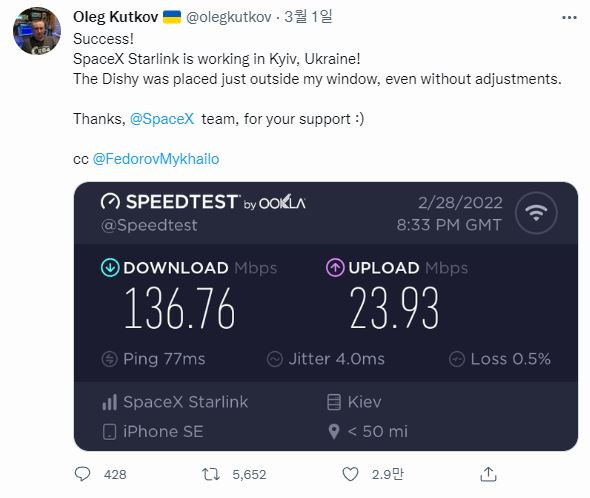Click the reply speech bubble icon
590x498 pixels.
82,474
